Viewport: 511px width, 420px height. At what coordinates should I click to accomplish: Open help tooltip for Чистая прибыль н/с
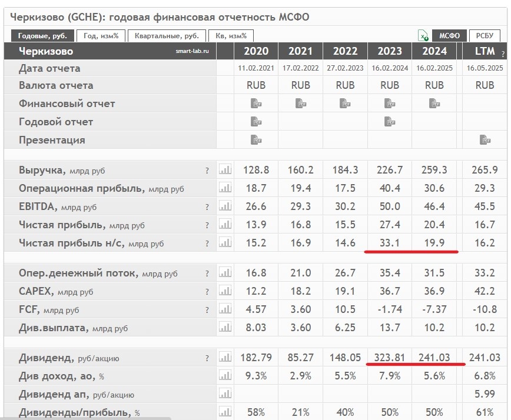[207, 244]
